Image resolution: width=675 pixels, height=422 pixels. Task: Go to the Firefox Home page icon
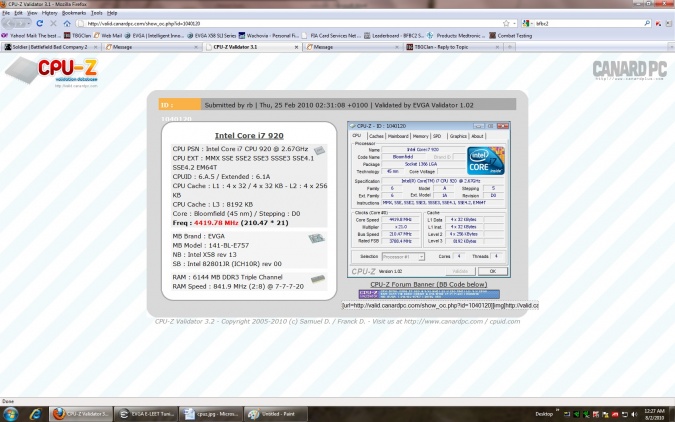coord(67,23)
